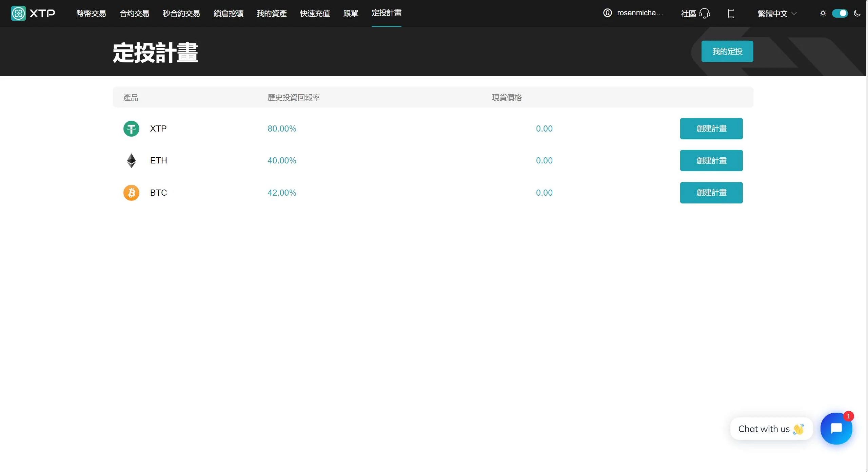Open the user account profile icon
The image size is (868, 472).
[x=607, y=13]
